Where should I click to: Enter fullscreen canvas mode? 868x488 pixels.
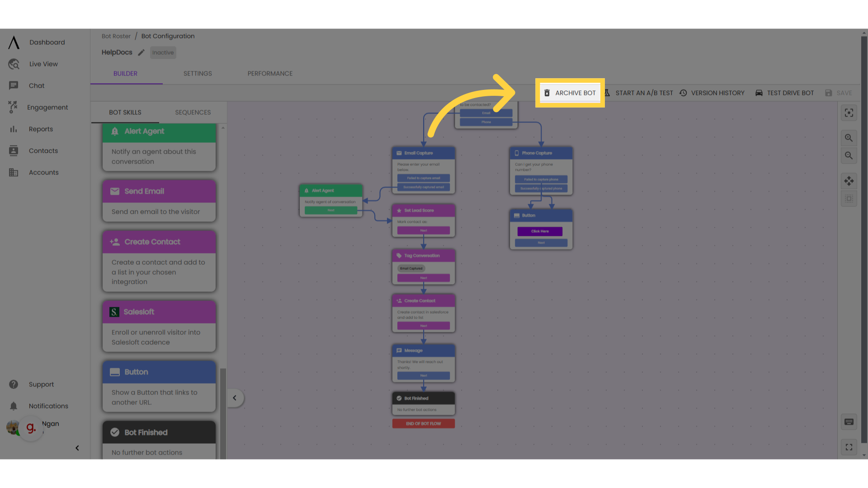pyautogui.click(x=849, y=447)
